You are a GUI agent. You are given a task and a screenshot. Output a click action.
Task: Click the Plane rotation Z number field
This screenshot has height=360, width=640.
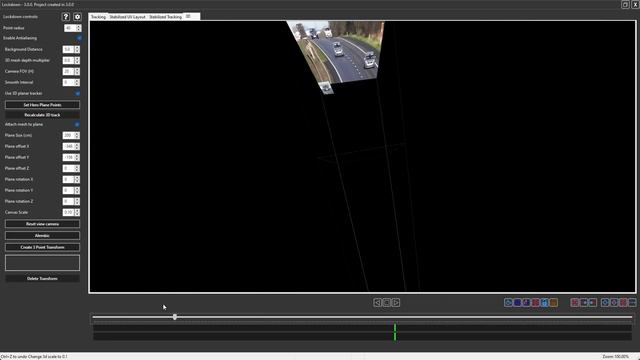tap(68, 202)
